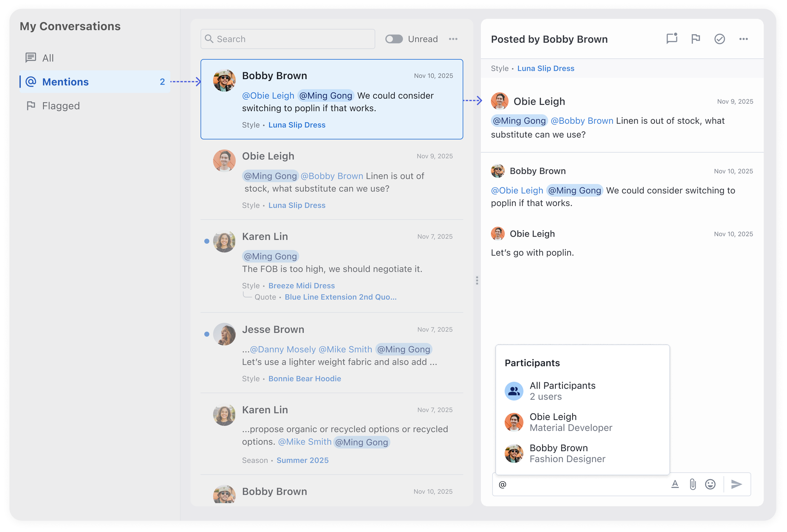Open the Breeze Midi Dress style link
The image size is (787, 532).
click(301, 286)
